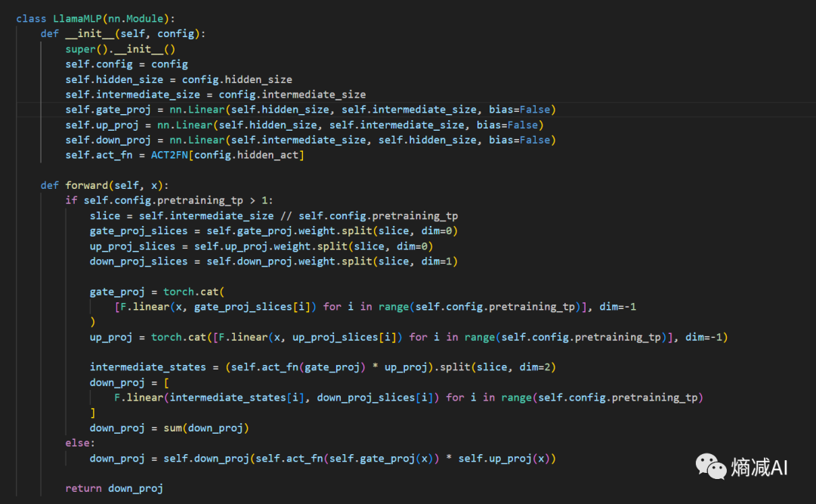This screenshot has width=816, height=504.
Task: Click the 'gate_proj = torch.cat(' line
Action: [157, 292]
